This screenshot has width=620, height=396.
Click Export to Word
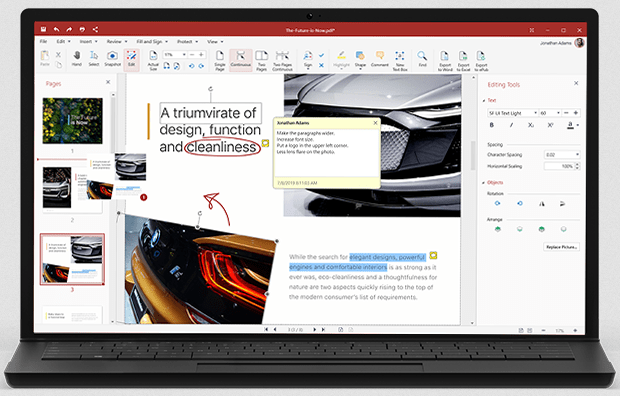pos(445,61)
